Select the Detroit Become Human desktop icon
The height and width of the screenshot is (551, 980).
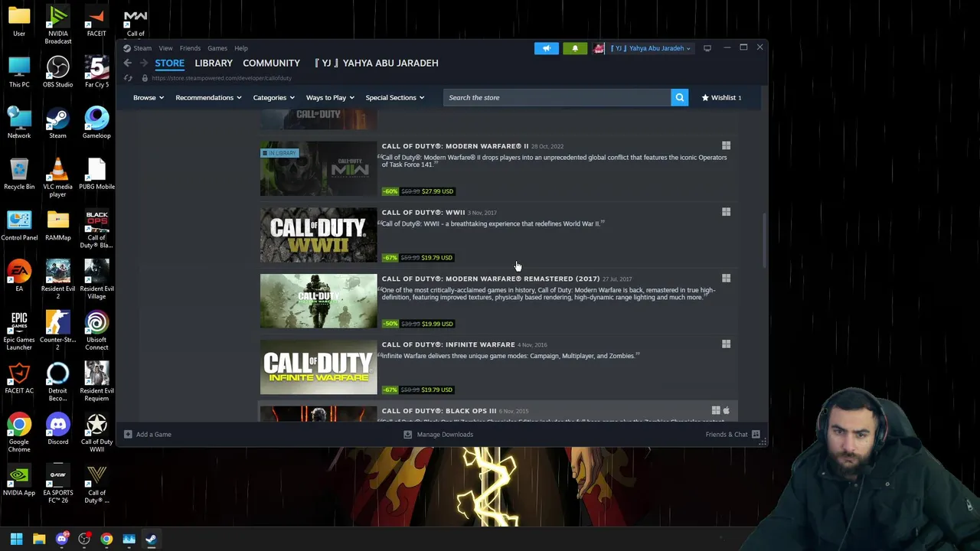point(57,382)
